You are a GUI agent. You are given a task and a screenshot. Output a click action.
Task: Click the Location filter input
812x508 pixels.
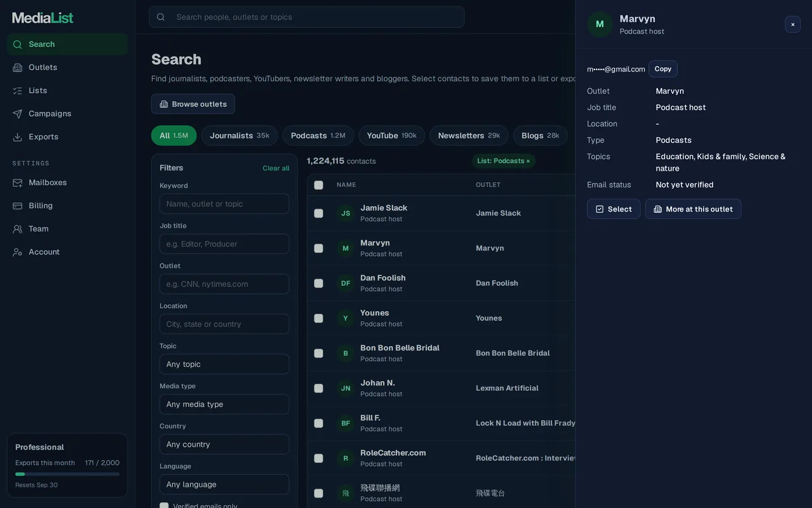point(224,324)
